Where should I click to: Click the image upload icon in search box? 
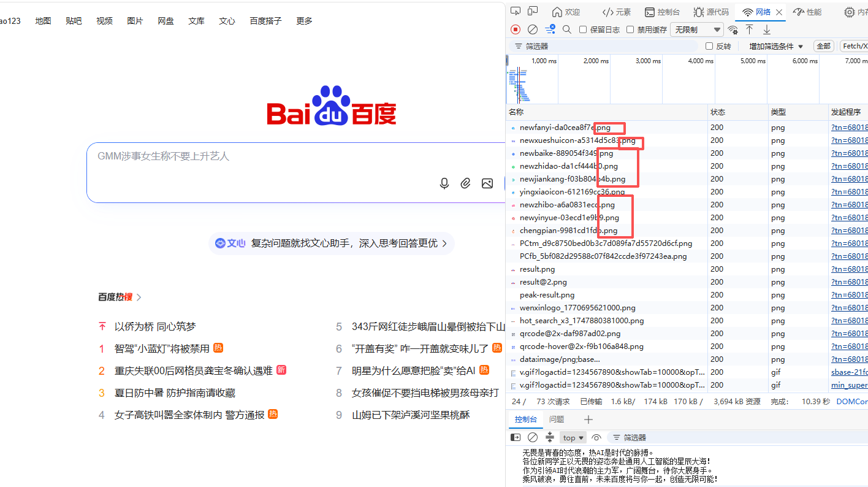[x=487, y=183]
